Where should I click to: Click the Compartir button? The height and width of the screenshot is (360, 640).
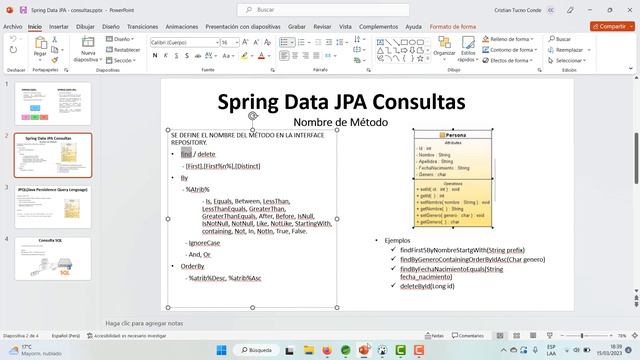(x=612, y=27)
